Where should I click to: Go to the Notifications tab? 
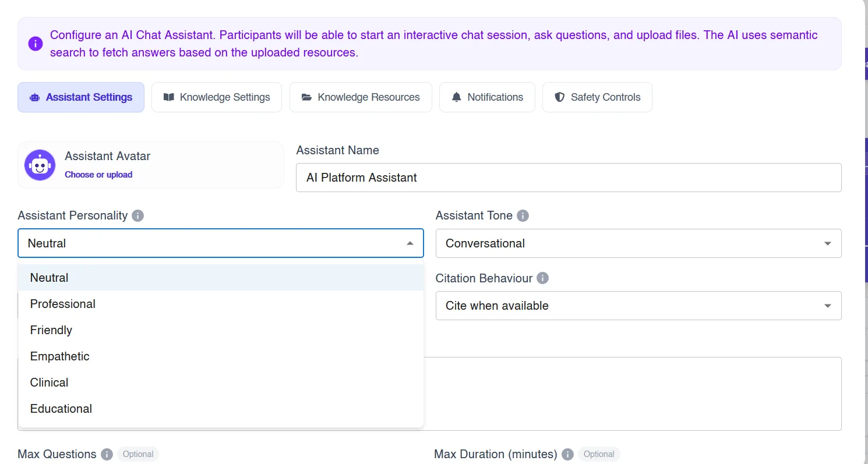487,97
